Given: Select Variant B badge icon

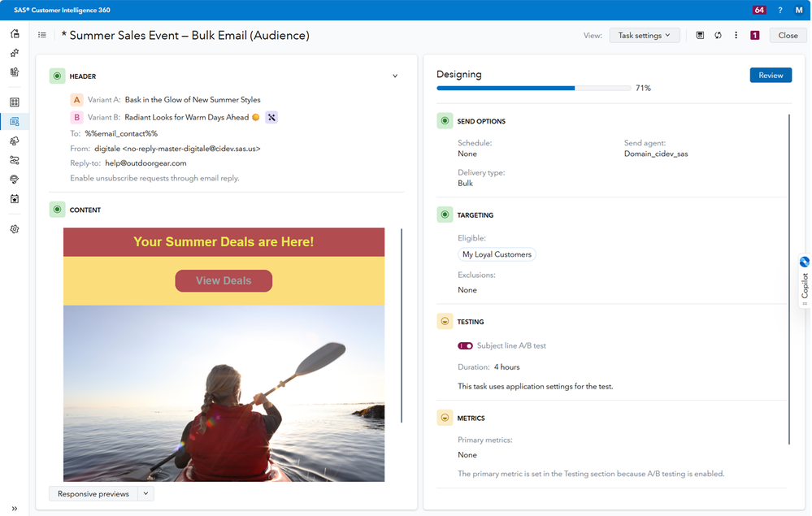Looking at the screenshot, I should click(76, 118).
